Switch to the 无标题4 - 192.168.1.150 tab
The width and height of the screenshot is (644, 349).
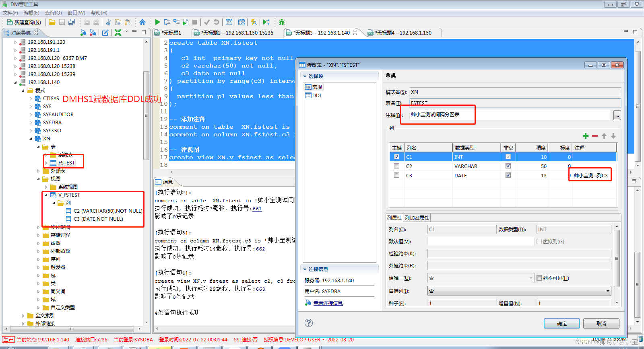(x=403, y=33)
